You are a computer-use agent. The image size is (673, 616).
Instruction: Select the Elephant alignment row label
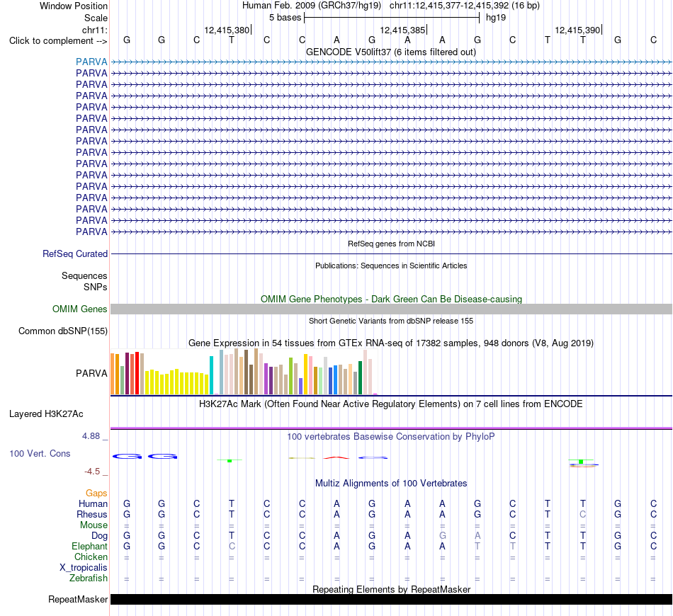point(89,546)
